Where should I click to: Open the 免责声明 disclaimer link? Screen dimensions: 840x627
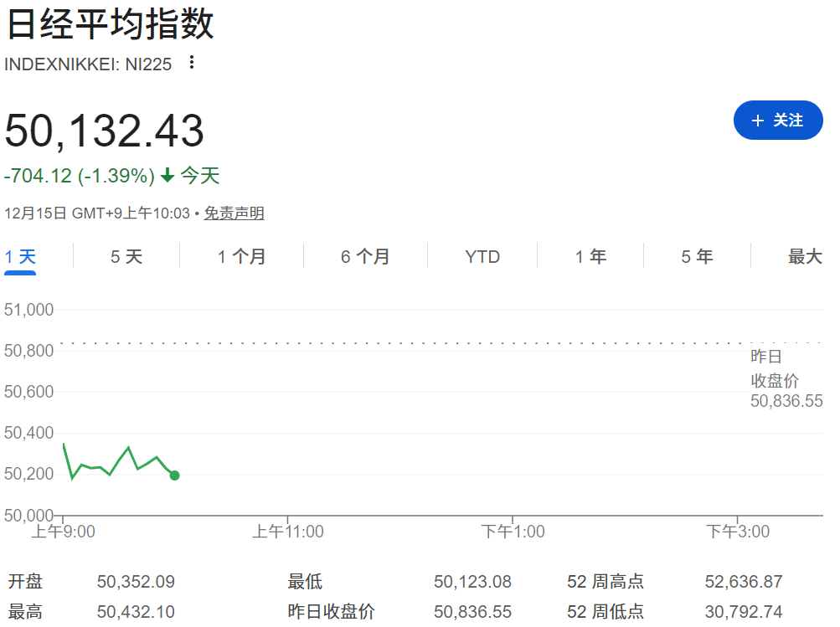pos(233,213)
